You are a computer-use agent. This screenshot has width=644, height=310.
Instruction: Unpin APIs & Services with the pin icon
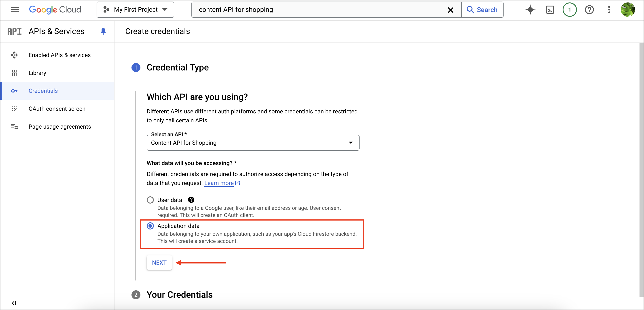tap(103, 32)
